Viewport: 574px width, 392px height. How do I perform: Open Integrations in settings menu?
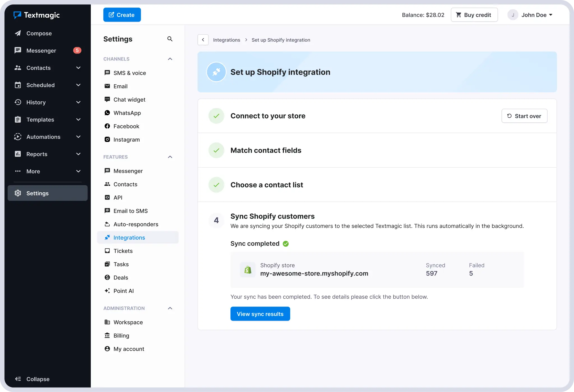[x=138, y=237]
